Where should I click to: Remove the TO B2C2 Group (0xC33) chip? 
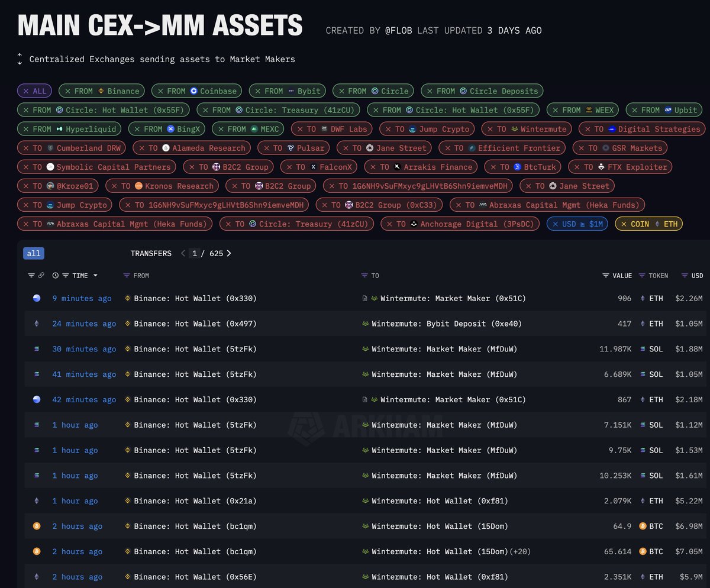[325, 205]
